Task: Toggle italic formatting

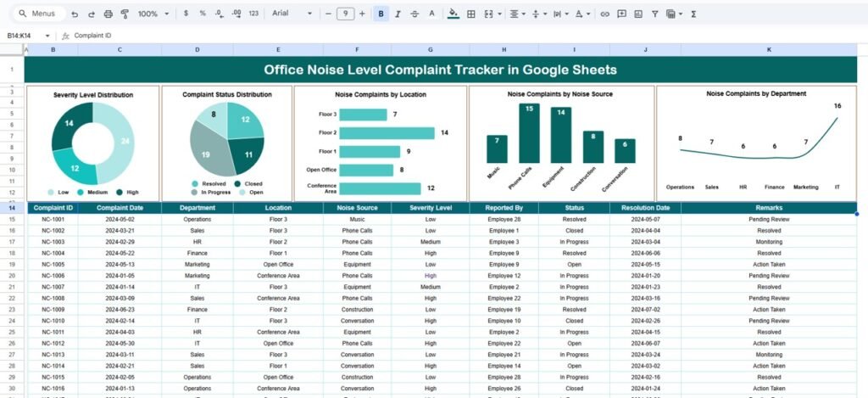Action: tap(398, 14)
